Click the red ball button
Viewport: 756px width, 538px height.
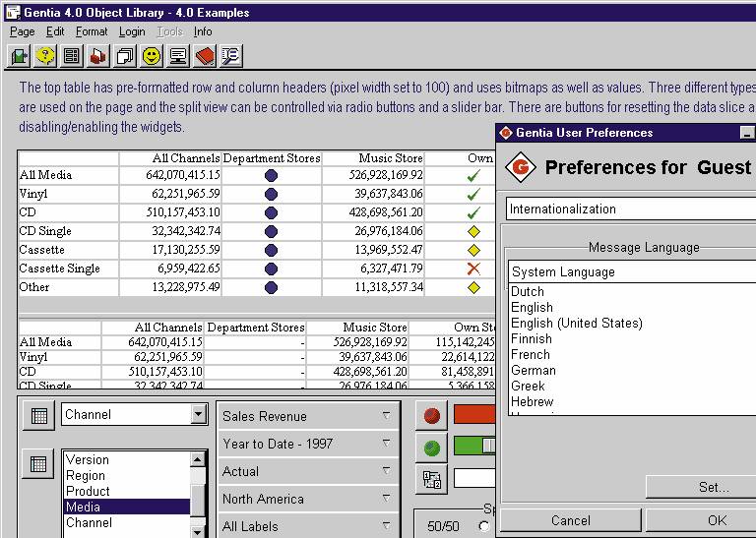(x=431, y=416)
